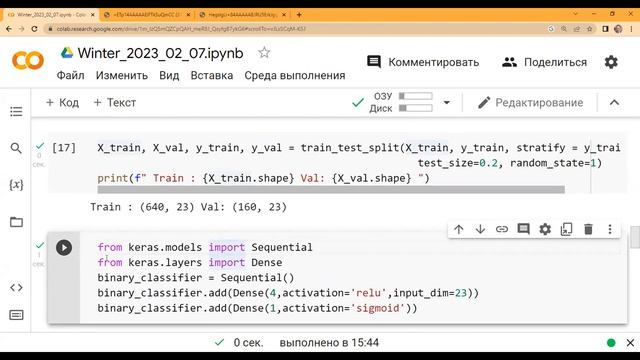Open the Вид menu

tap(169, 76)
